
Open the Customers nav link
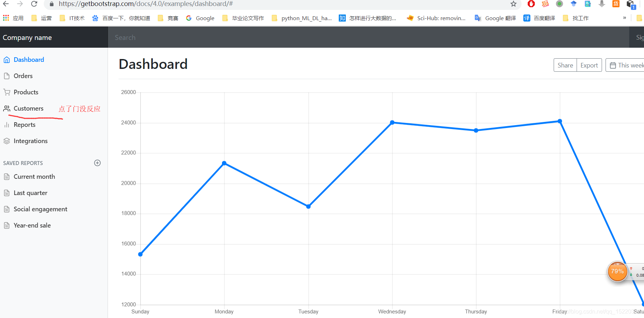29,108
